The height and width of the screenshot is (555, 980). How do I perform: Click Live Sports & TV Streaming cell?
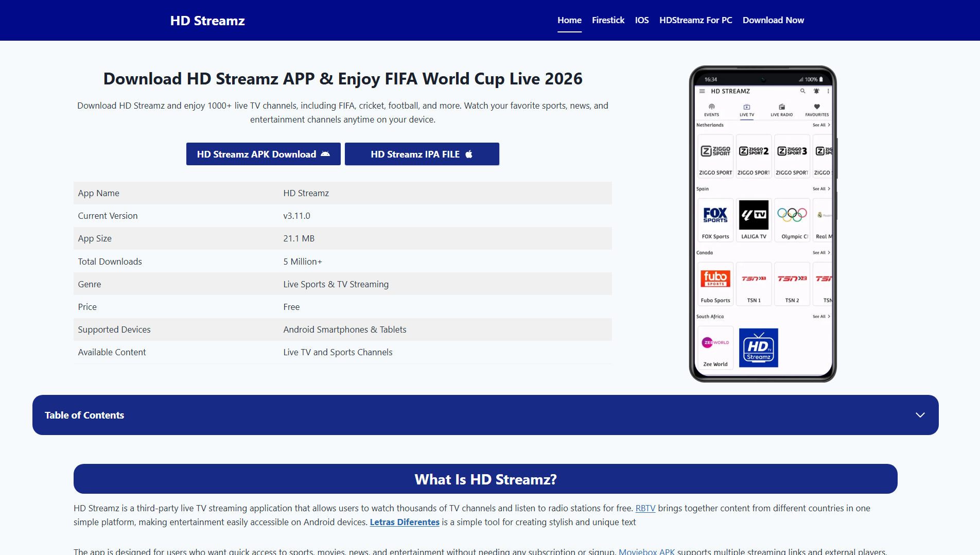(x=336, y=284)
